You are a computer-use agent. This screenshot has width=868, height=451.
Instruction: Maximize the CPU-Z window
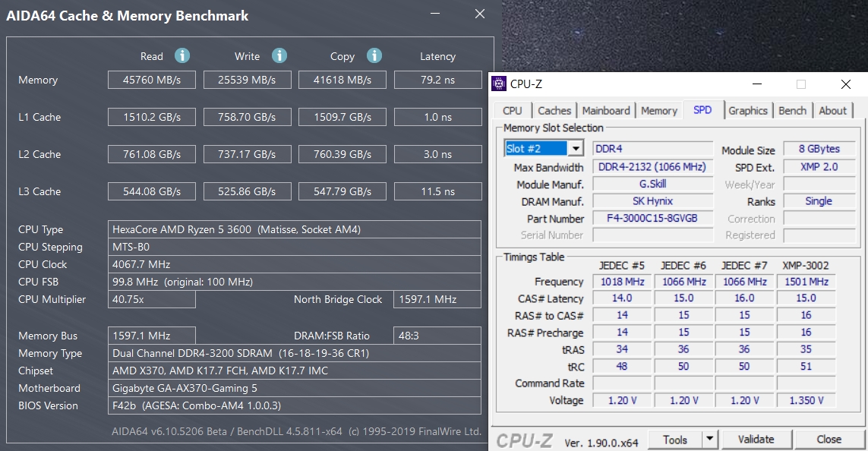pos(801,84)
